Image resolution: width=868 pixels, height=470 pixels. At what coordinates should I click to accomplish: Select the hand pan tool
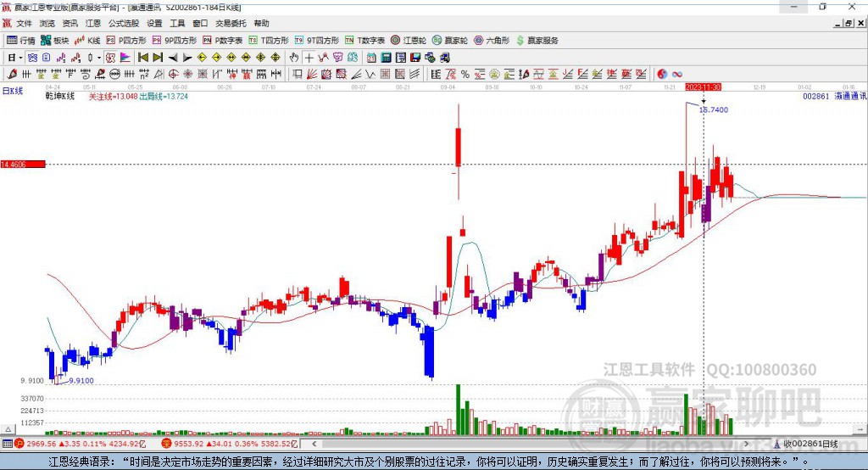pyautogui.click(x=294, y=58)
